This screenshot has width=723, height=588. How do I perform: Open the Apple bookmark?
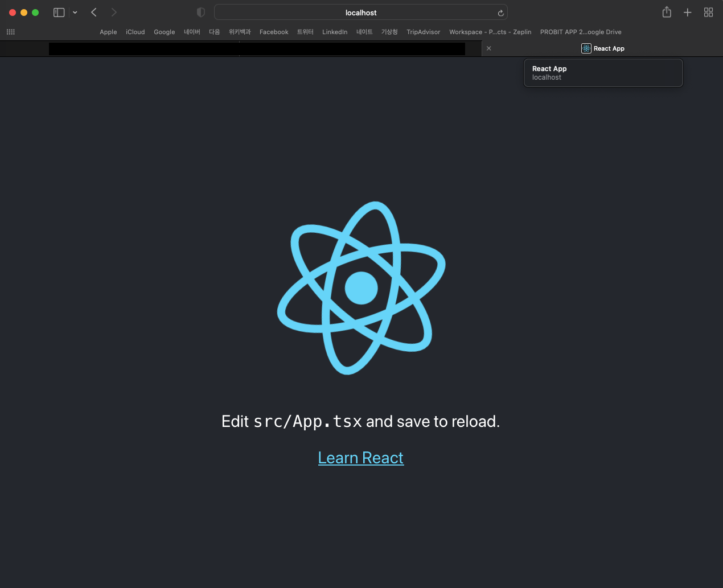108,32
